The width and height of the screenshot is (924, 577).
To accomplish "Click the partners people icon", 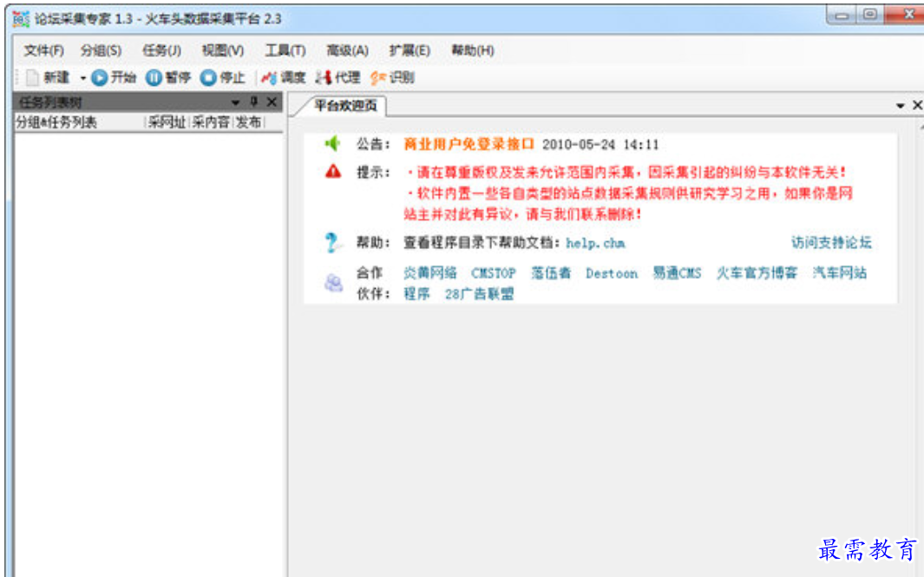I will (333, 283).
